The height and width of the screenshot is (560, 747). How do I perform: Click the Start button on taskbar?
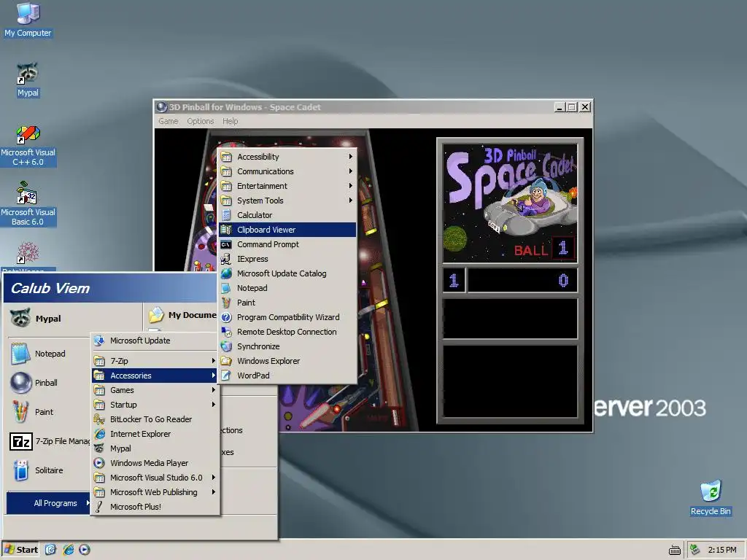click(21, 550)
